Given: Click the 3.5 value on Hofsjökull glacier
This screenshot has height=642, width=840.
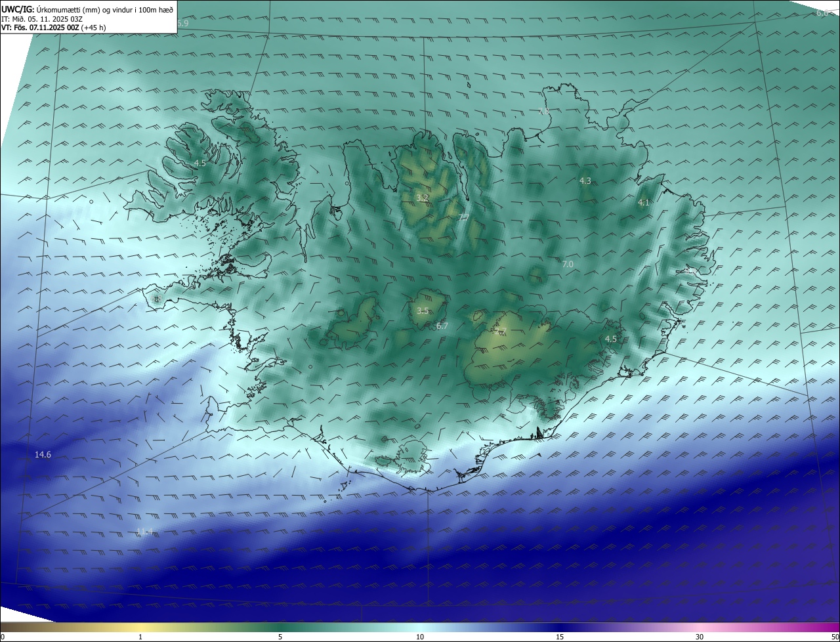Looking at the screenshot, I should pyautogui.click(x=423, y=311).
